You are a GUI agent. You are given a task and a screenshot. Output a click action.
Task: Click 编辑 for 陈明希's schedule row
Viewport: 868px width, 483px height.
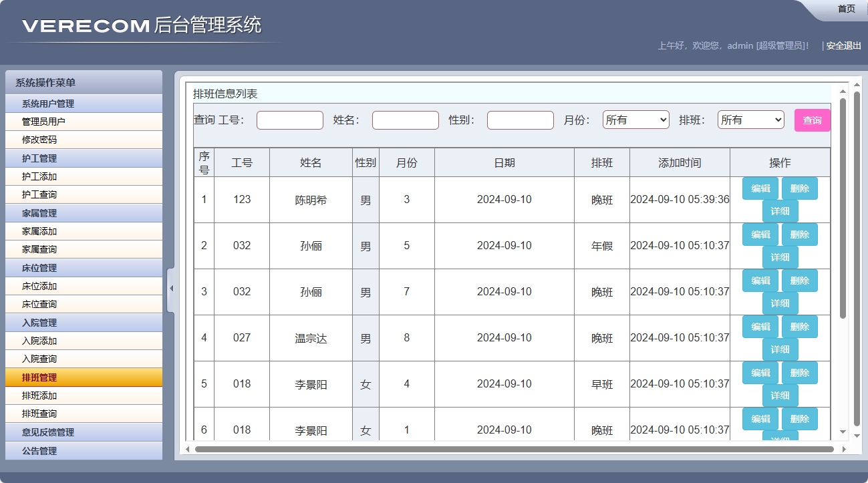pos(760,188)
